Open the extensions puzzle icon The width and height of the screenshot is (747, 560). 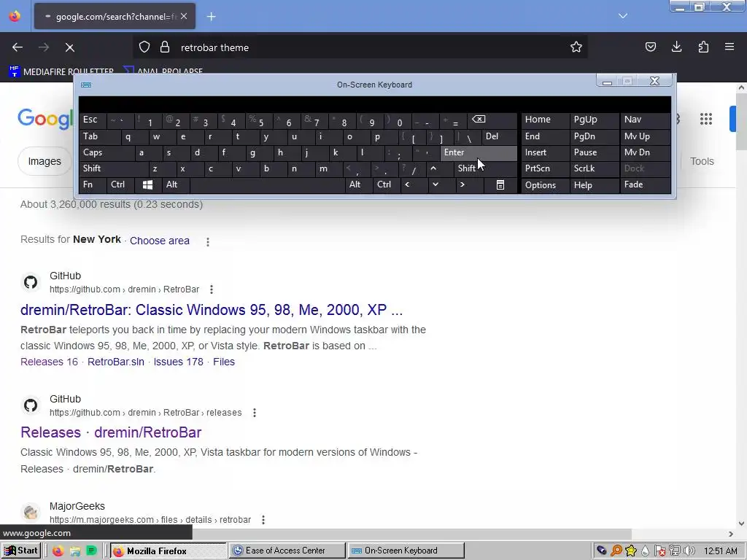click(x=703, y=47)
